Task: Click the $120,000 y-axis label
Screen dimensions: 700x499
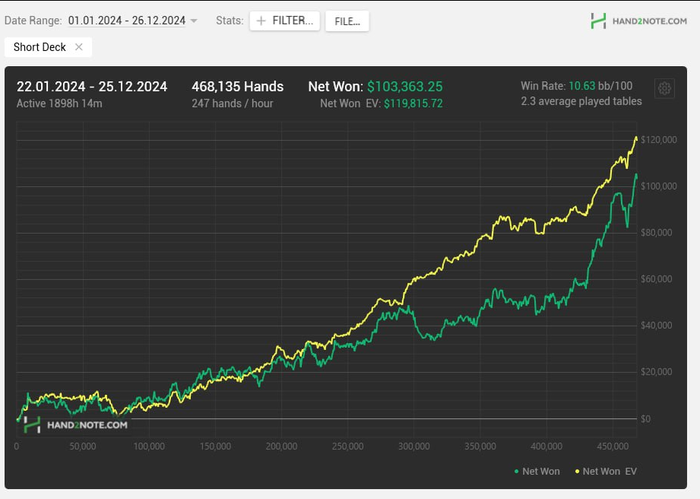Action: coord(659,140)
